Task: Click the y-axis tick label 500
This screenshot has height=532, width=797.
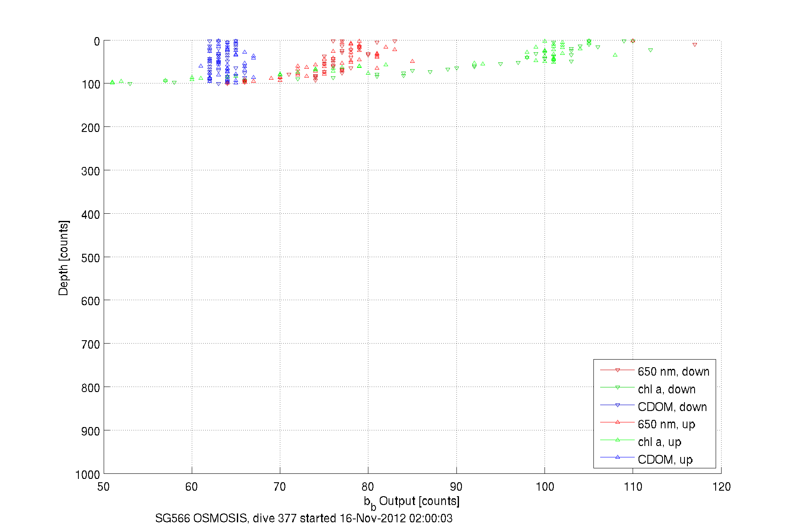Action: 91,258
